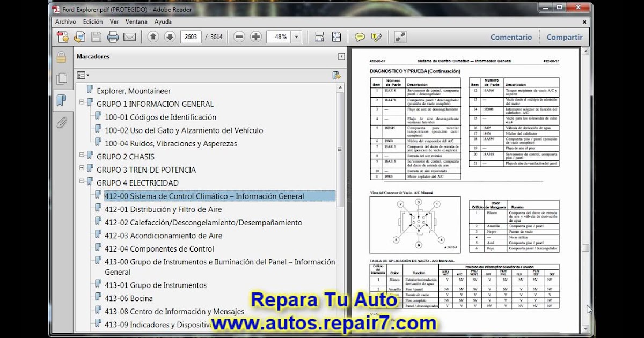Click the Create PDF online toolbar icon
This screenshot has width=644, height=338.
[x=63, y=37]
